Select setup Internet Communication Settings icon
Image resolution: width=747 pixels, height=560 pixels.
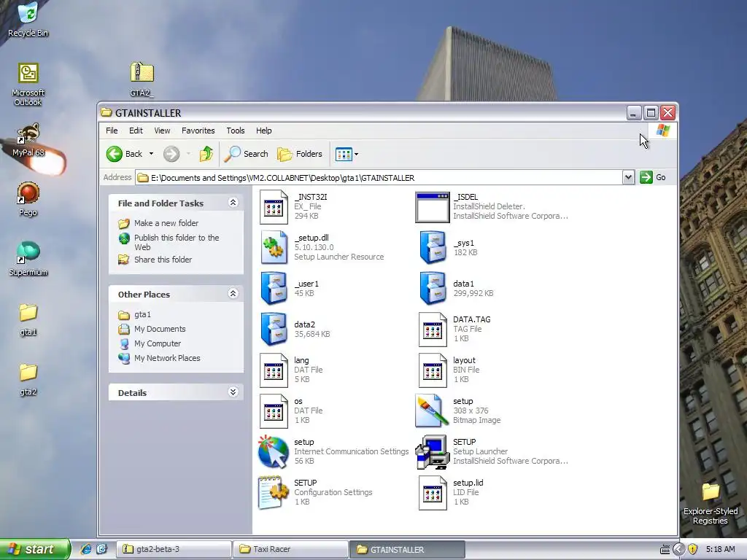[x=274, y=452]
